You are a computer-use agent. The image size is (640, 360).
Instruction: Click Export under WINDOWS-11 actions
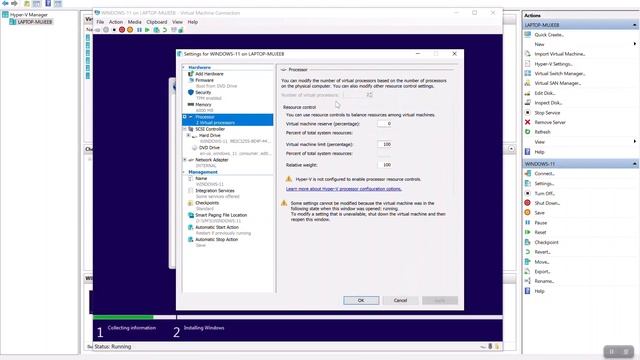pyautogui.click(x=542, y=271)
